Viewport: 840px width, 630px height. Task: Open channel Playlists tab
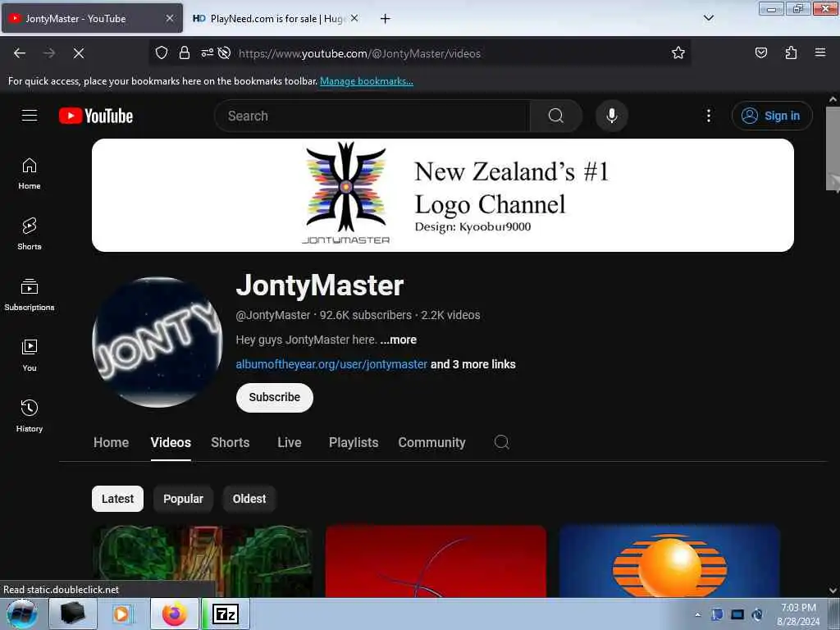[x=354, y=442]
